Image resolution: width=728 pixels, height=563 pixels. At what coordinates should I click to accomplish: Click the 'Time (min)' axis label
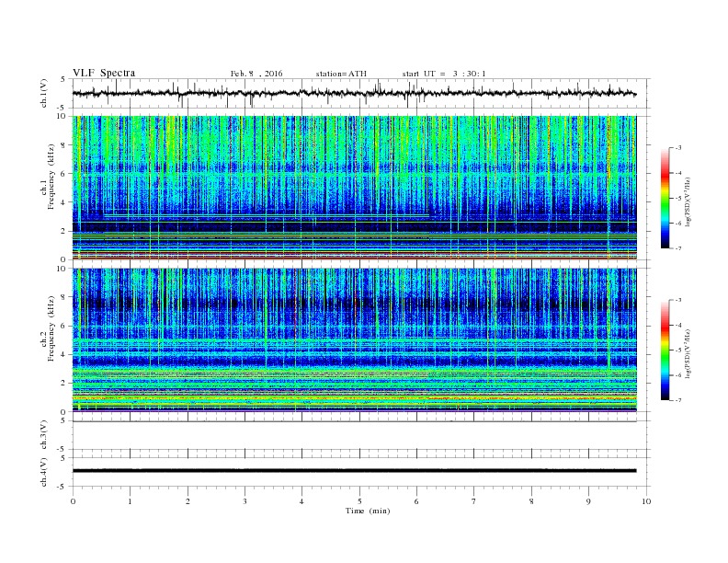[368, 511]
